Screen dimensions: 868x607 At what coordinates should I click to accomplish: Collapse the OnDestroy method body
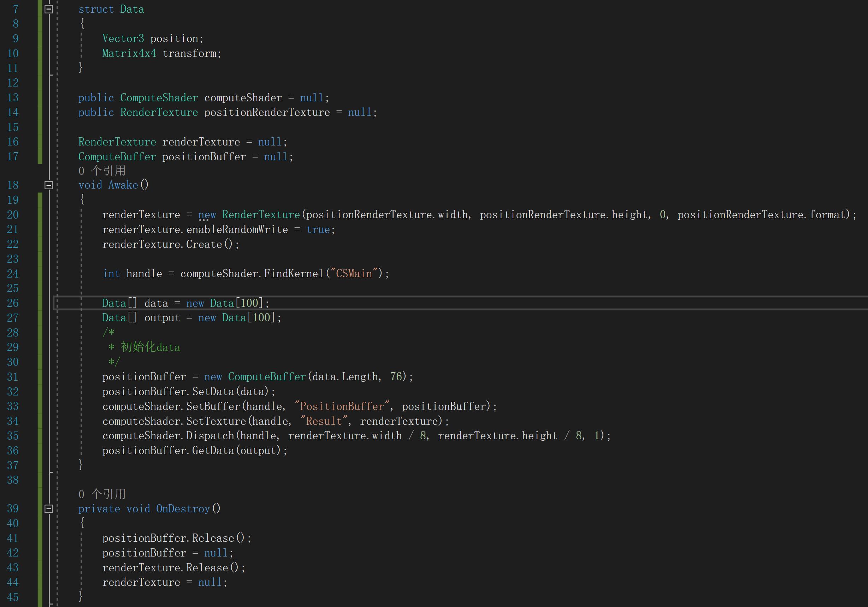(x=49, y=509)
